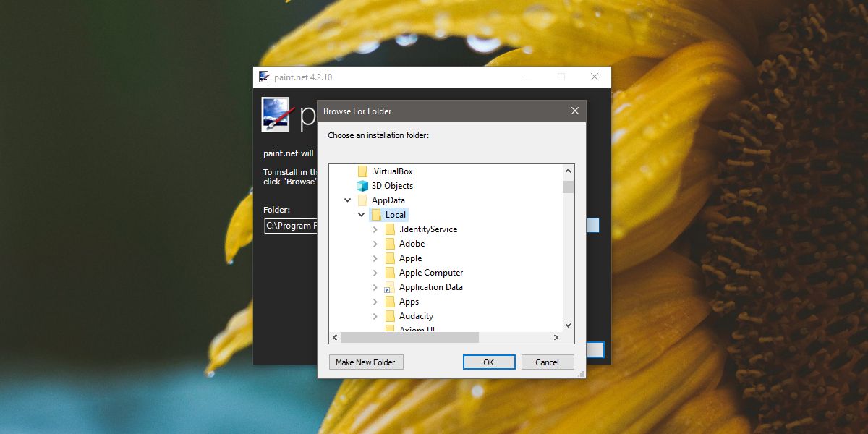Click the open Local folder icon
This screenshot has height=434, width=868.
point(377,214)
